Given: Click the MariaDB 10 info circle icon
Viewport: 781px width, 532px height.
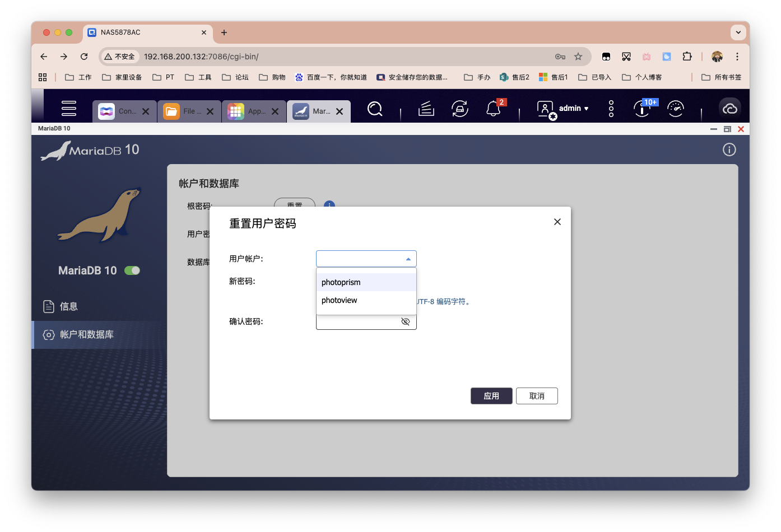Looking at the screenshot, I should coord(729,150).
